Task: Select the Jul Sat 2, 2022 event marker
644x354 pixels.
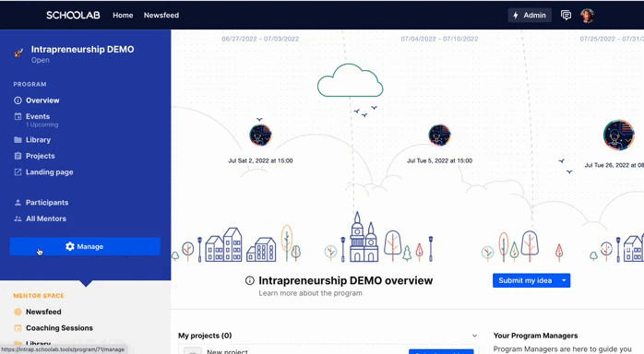Action: click(260, 135)
